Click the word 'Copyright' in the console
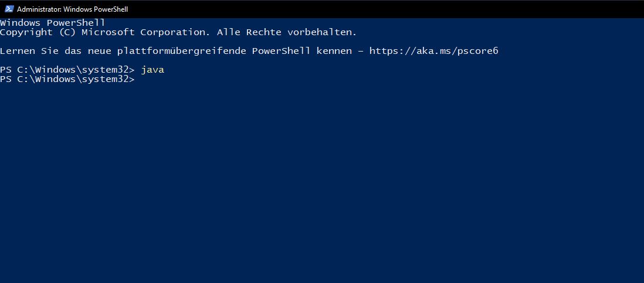644x283 pixels. 26,32
